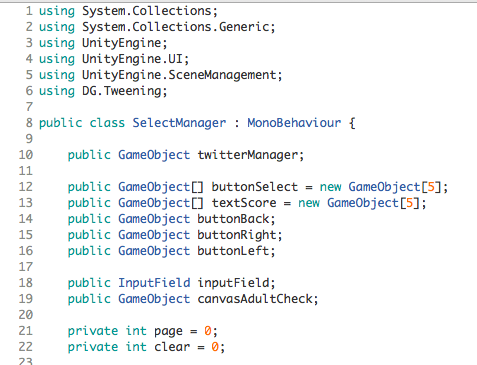Click the opening brace on line 8
The width and height of the screenshot is (477, 365).
[x=352, y=123]
